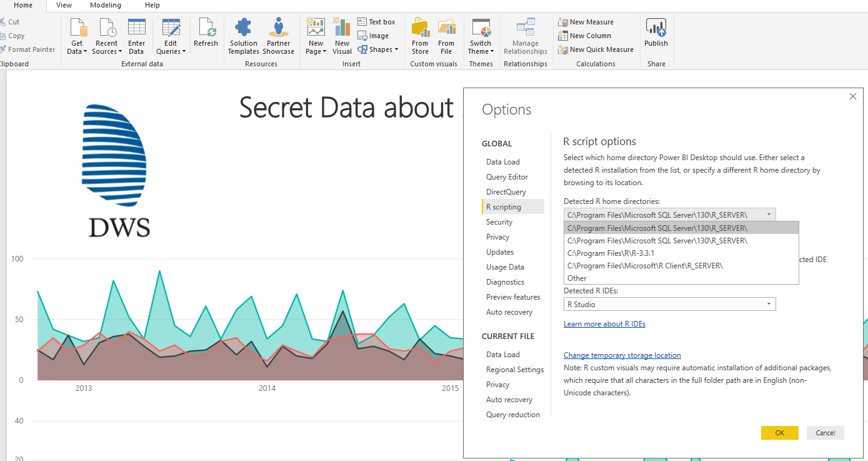This screenshot has height=461, width=868.
Task: Open the Shapes menu in Insert group
Action: click(x=378, y=49)
